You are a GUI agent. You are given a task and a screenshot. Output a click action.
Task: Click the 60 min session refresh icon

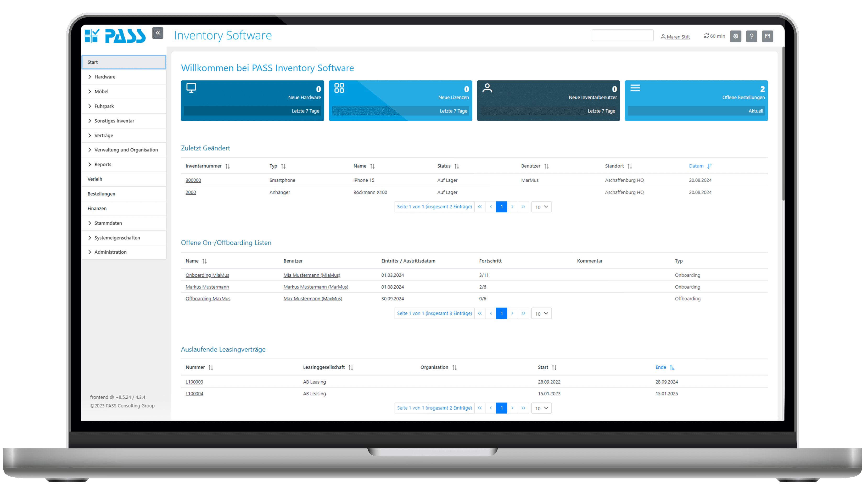coord(707,36)
